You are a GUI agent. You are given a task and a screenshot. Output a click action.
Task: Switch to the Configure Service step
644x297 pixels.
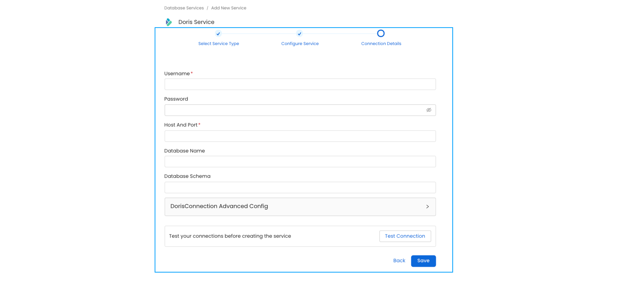tap(300, 44)
